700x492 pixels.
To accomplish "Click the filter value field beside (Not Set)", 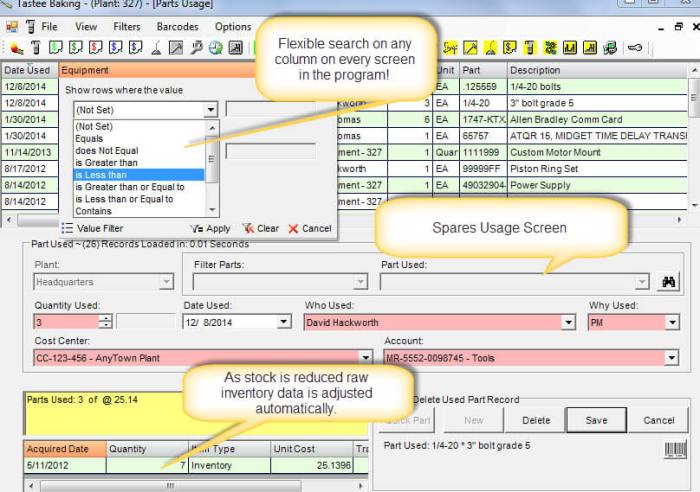I will [x=271, y=109].
